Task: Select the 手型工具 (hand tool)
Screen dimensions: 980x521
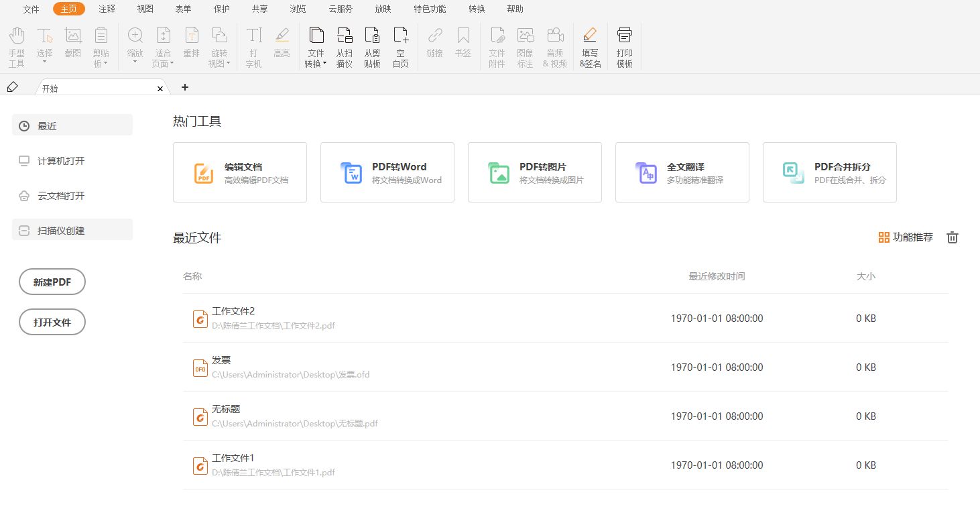Action: tap(16, 46)
